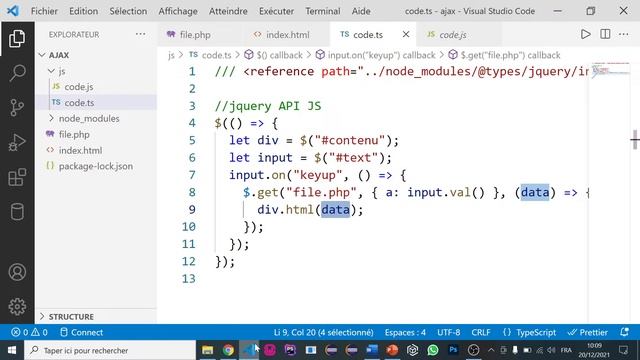This screenshot has width=640, height=360.
Task: Open the Exécuter menu
Action: pos(276,11)
